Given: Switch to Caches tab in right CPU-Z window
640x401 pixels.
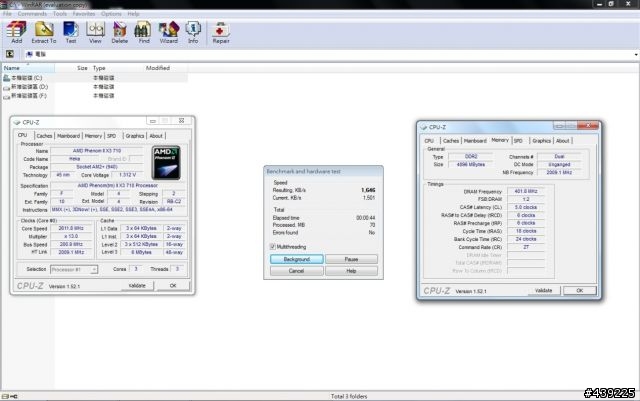Looking at the screenshot, I should [451, 141].
